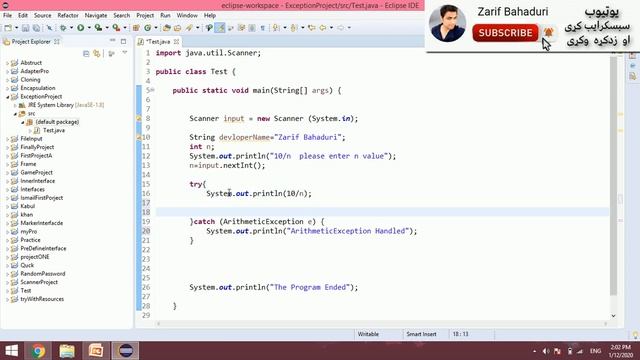The image size is (640, 360).
Task: Click the warning marker on line 8
Action: (x=139, y=119)
